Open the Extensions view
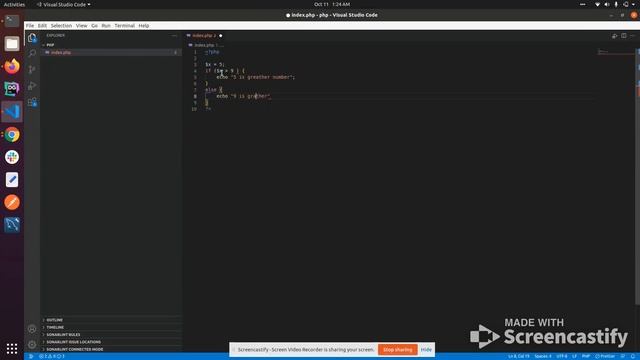The image size is (640, 360). 32,102
